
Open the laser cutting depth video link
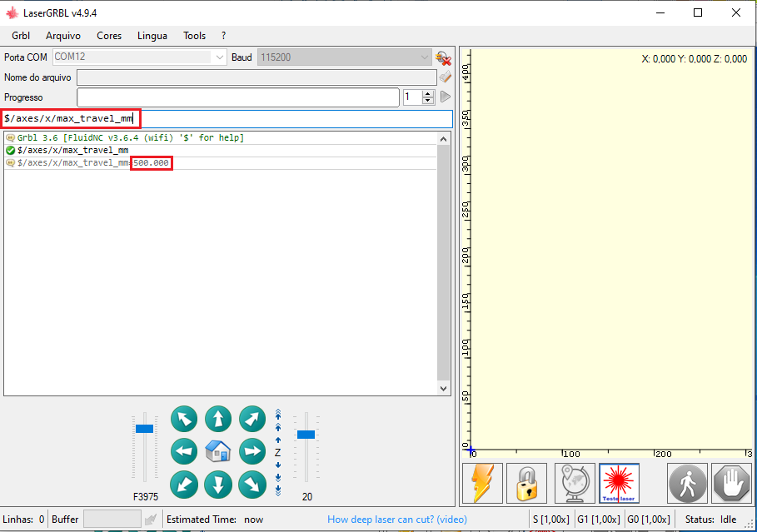click(397, 519)
